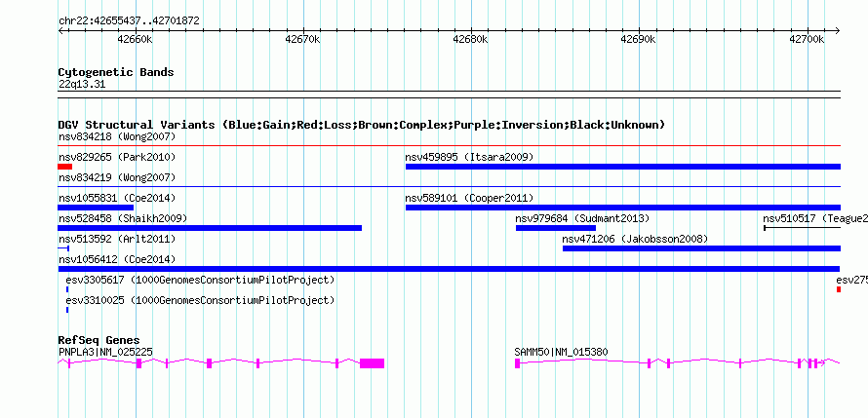Click the 42670k ruler tick label

coord(302,39)
